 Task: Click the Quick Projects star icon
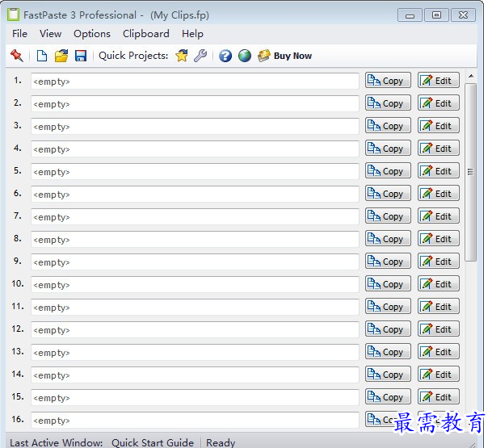pos(182,56)
